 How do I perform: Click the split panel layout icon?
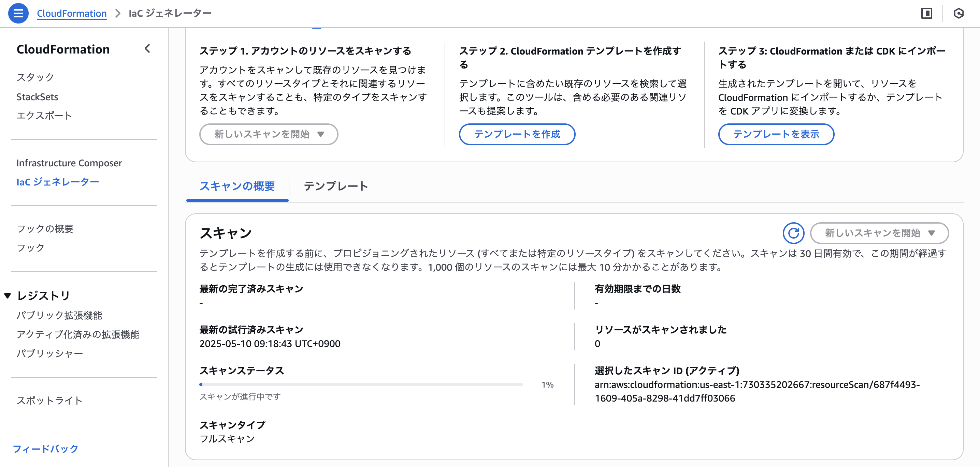point(926,13)
